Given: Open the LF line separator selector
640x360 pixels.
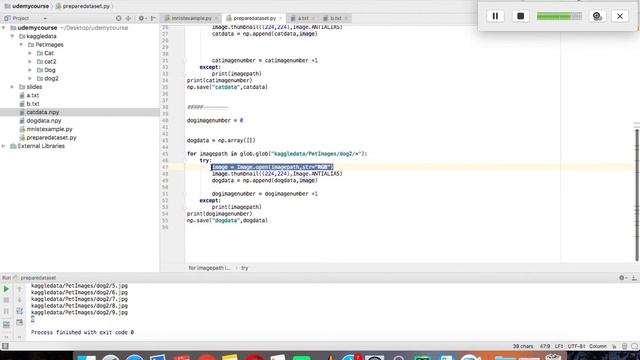Looking at the screenshot, I should tap(558, 346).
